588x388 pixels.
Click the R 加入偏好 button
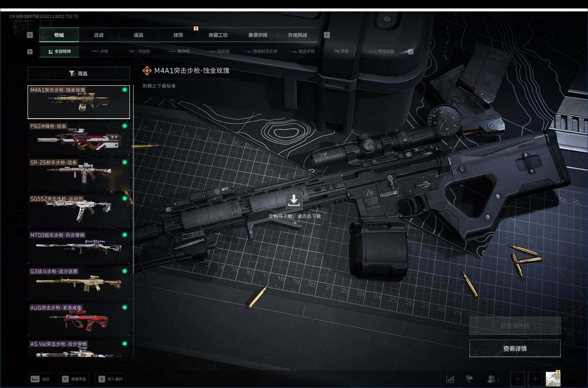(110, 379)
